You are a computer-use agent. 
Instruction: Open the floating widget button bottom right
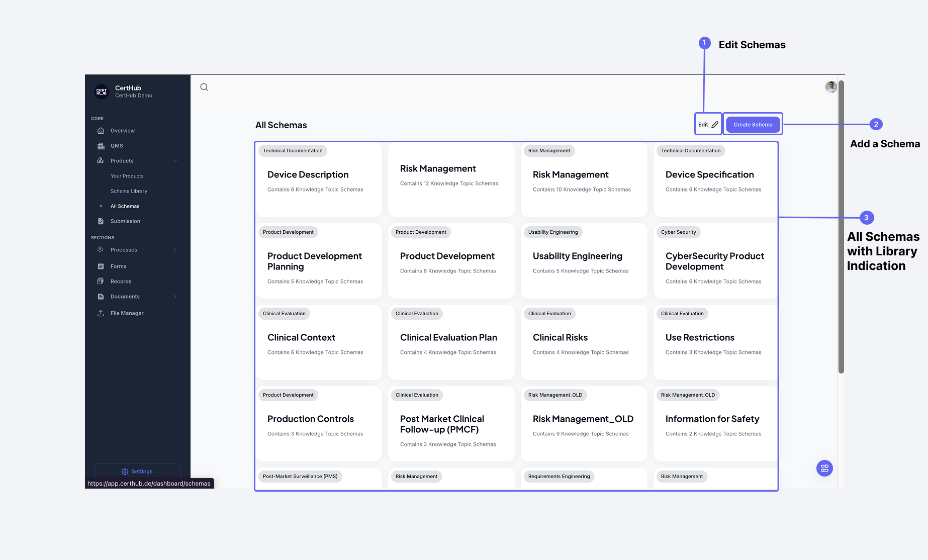coord(824,468)
